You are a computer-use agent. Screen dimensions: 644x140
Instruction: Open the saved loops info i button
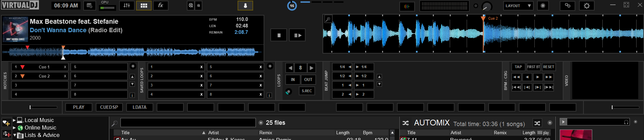[269, 95]
